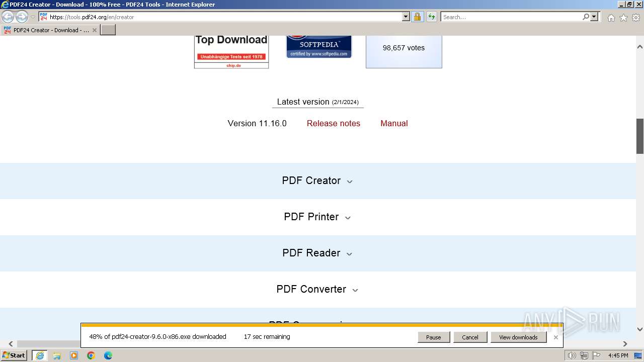Screen dimensions: 644x362
Task: Expand the PDF Converter section
Action: pyautogui.click(x=317, y=289)
